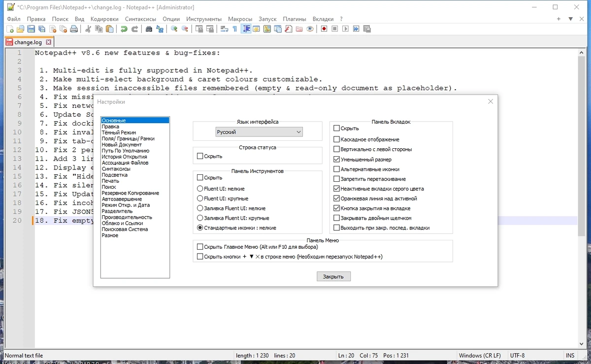Viewport: 591px width, 364px height.
Task: Save the current file with toolbar icon
Action: (x=32, y=29)
